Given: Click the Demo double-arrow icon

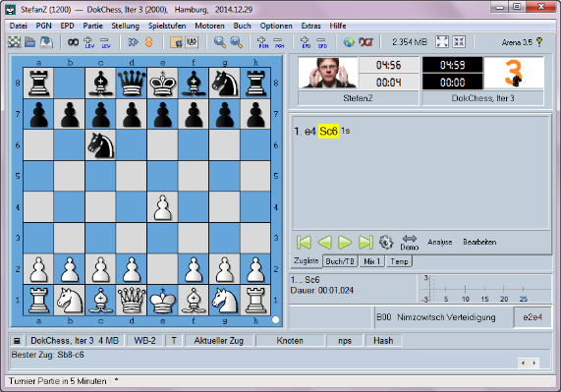Looking at the screenshot, I should point(410,242).
